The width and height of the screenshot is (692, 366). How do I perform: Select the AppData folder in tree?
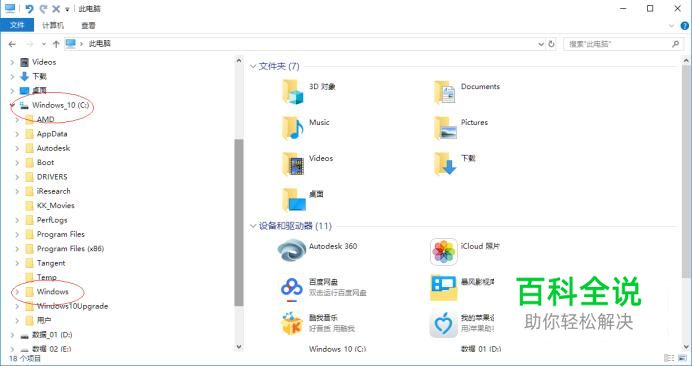[x=52, y=134]
